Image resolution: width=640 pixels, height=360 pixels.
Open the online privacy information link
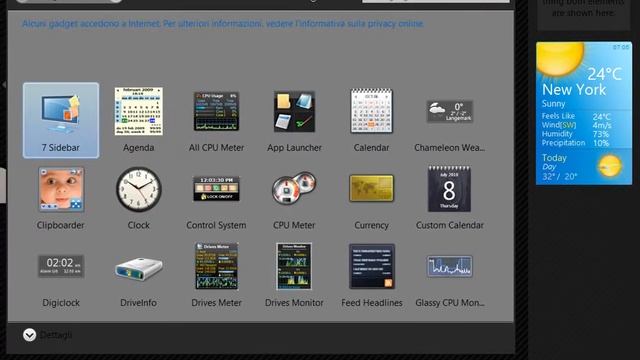point(222,24)
